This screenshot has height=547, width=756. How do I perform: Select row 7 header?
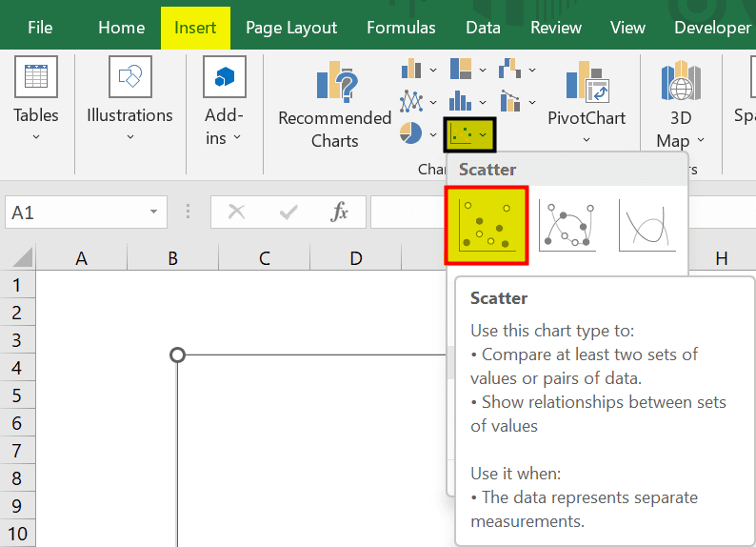(17, 451)
